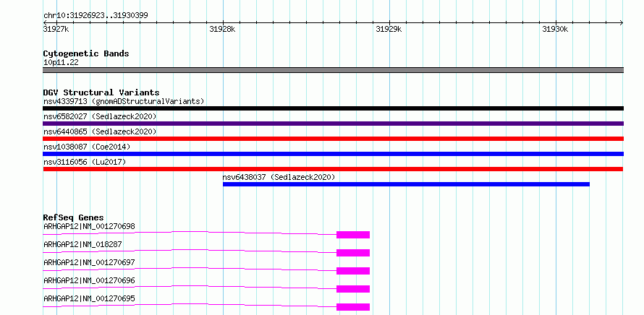The image size is (644, 315).
Task: Click the 31927k ruler tick label
Action: tap(56, 29)
